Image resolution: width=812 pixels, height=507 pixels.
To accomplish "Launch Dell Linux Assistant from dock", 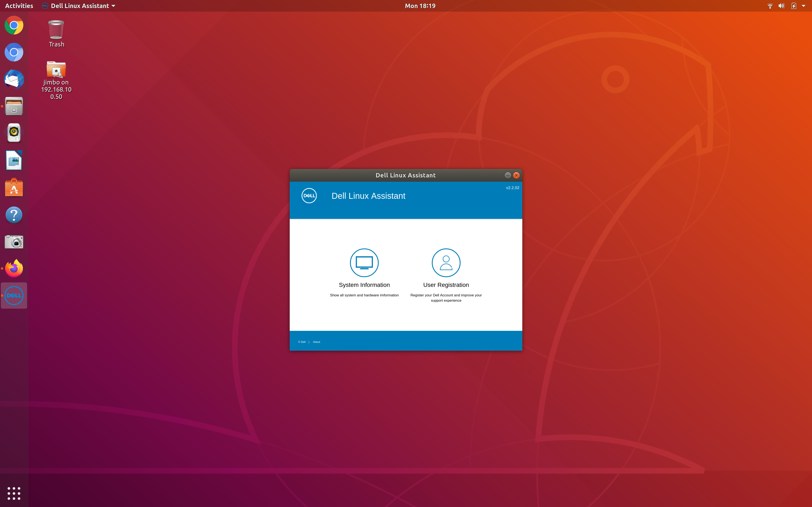I will pyautogui.click(x=14, y=295).
